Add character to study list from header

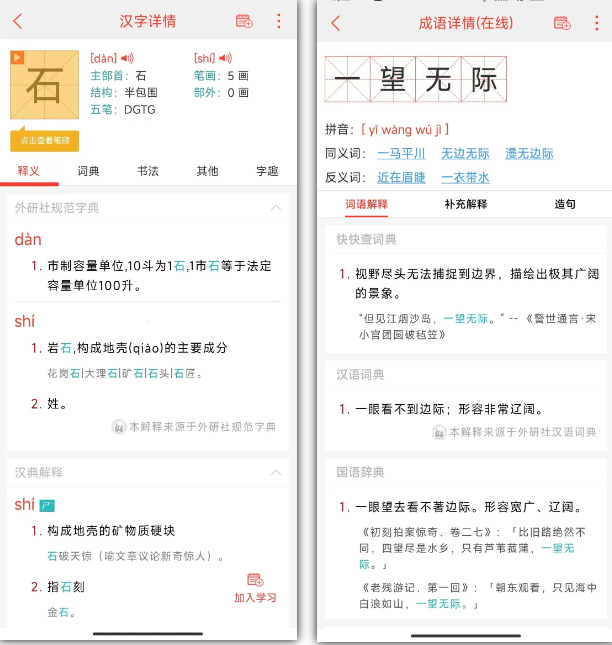tap(244, 21)
